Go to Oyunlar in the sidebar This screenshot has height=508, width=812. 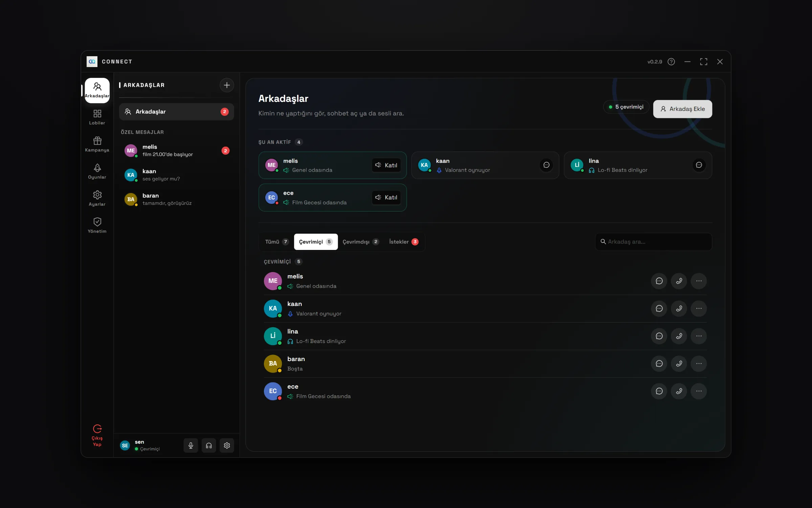tap(97, 171)
